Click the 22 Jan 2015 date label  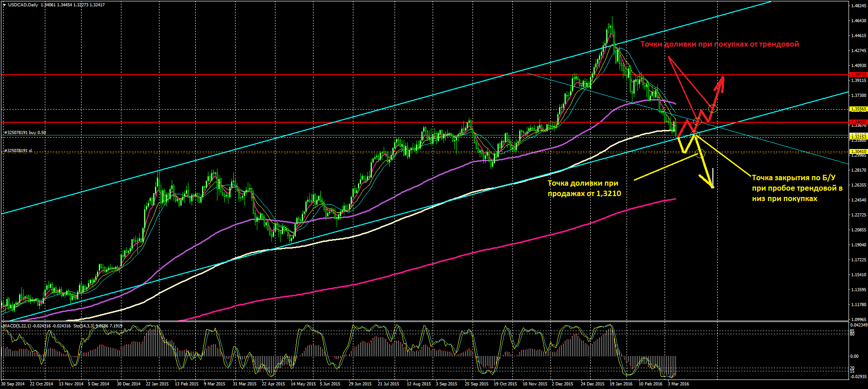pyautogui.click(x=157, y=384)
